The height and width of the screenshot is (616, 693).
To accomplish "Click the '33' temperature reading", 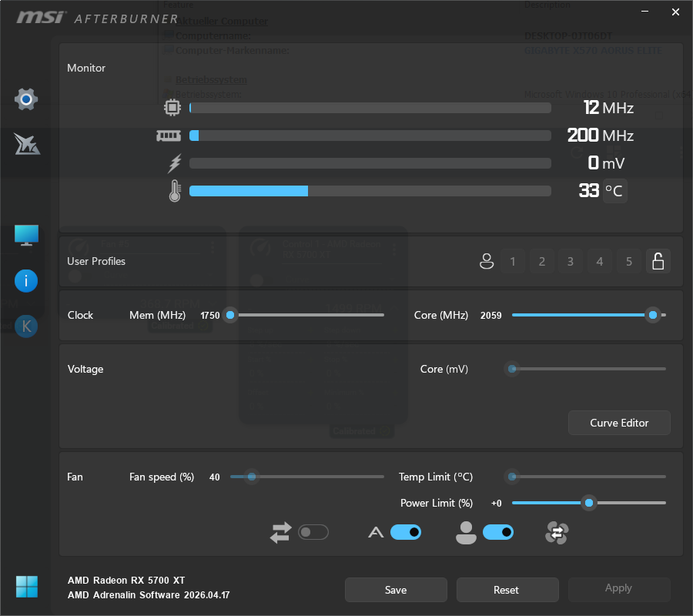I will click(589, 190).
